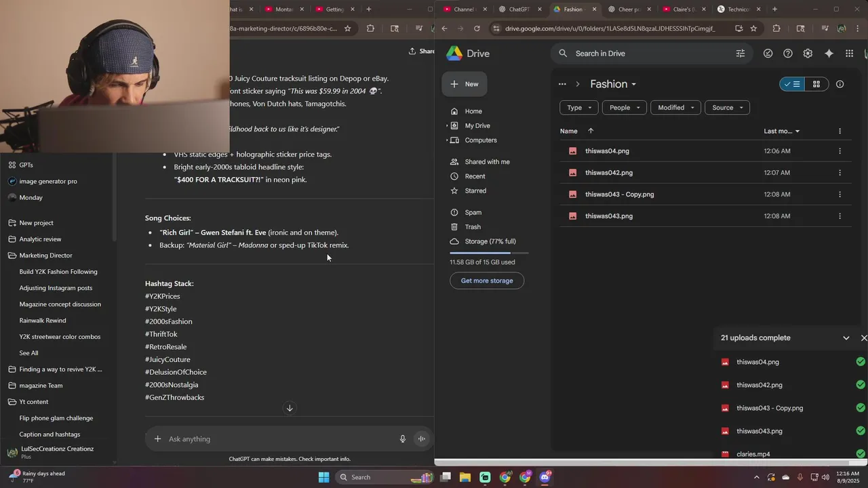This screenshot has width=868, height=488.
Task: Click Drive storage usage progress bar
Action: tap(489, 253)
